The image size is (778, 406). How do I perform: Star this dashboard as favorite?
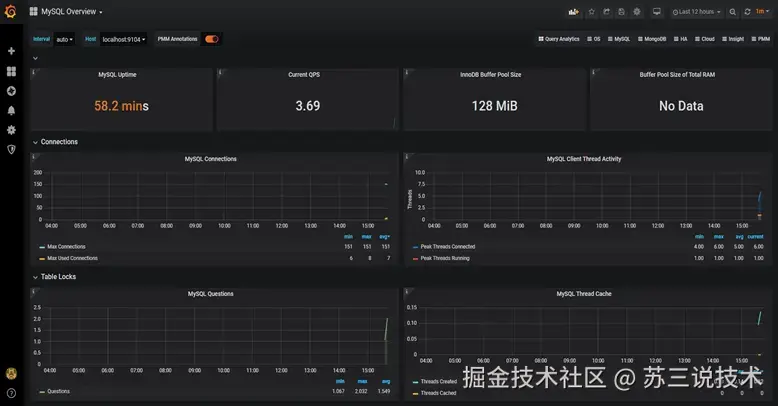click(591, 11)
